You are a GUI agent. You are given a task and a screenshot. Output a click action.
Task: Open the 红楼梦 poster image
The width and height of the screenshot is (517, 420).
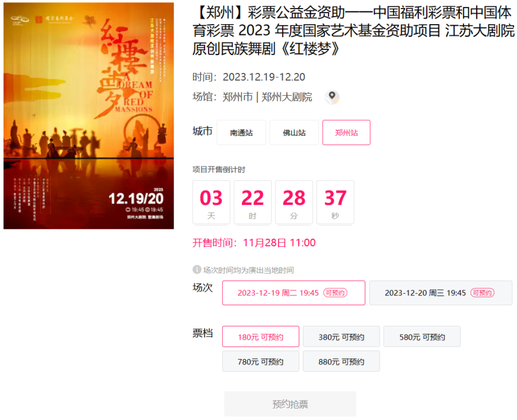(x=88, y=116)
